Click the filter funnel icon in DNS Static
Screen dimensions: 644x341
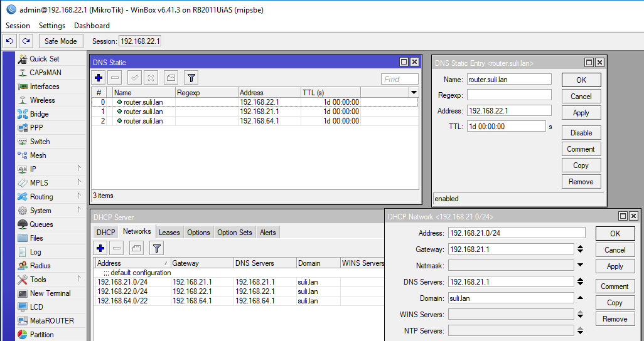(x=191, y=78)
